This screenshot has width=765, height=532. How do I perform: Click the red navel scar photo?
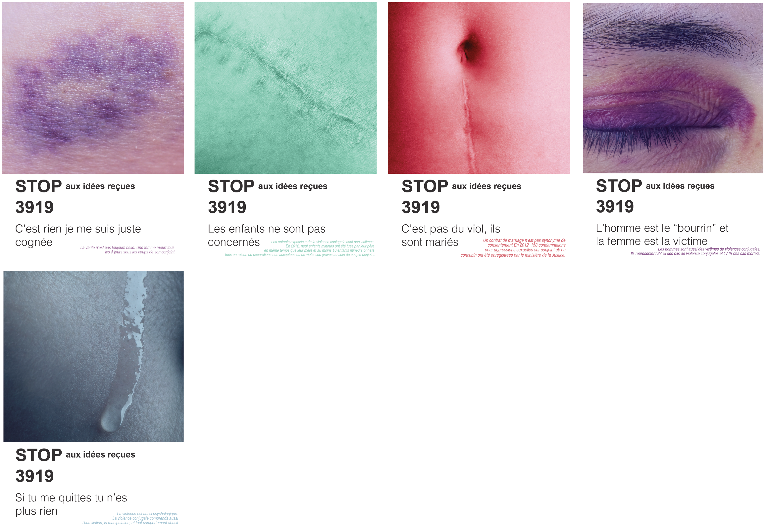(x=479, y=88)
